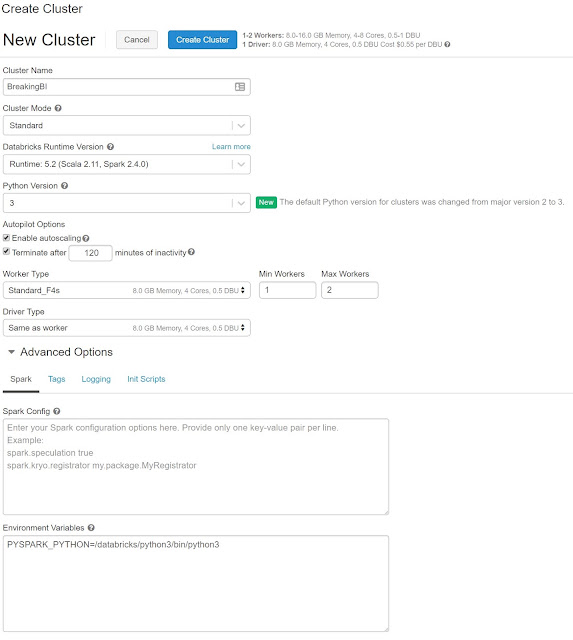Focus the Max Workers input field
The height and width of the screenshot is (640, 573).
click(x=350, y=290)
